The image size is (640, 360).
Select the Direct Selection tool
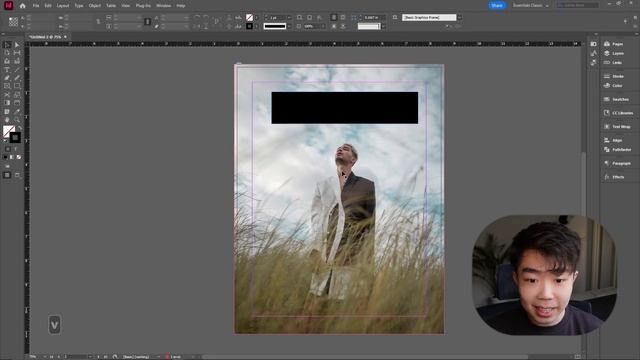click(17, 45)
